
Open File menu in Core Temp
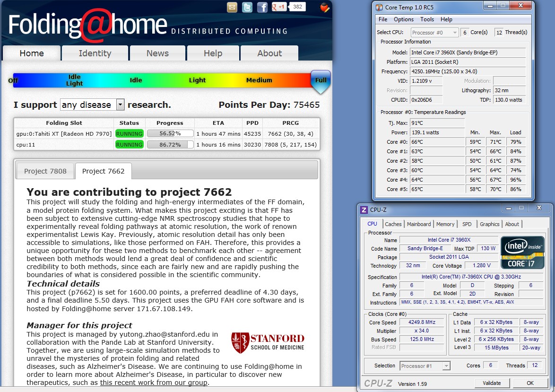pyautogui.click(x=383, y=19)
